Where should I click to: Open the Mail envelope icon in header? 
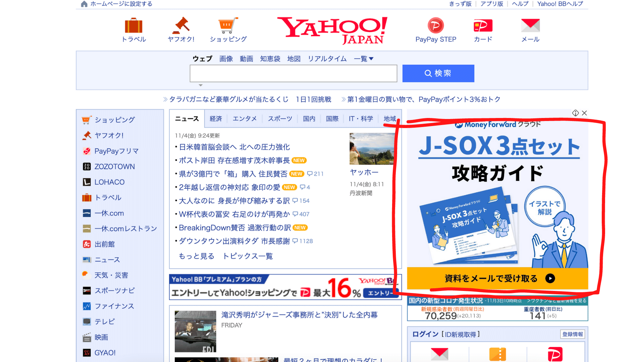[530, 25]
